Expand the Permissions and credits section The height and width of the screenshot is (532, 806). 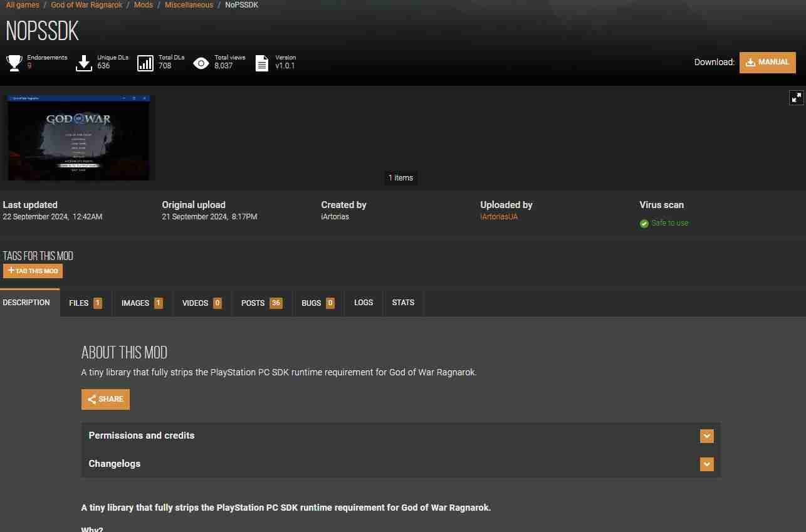tap(401, 436)
